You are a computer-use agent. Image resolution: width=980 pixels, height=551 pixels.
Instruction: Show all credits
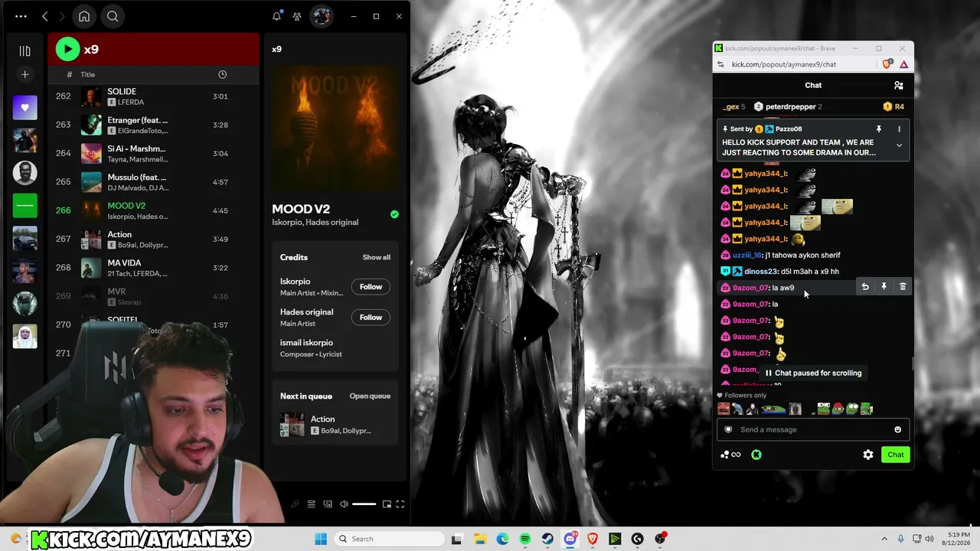[x=376, y=257]
